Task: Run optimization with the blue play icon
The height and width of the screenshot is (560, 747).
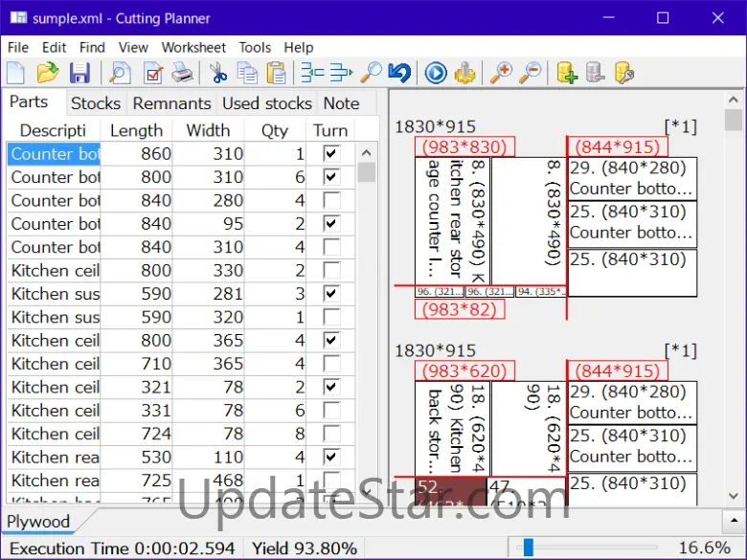Action: [x=436, y=73]
